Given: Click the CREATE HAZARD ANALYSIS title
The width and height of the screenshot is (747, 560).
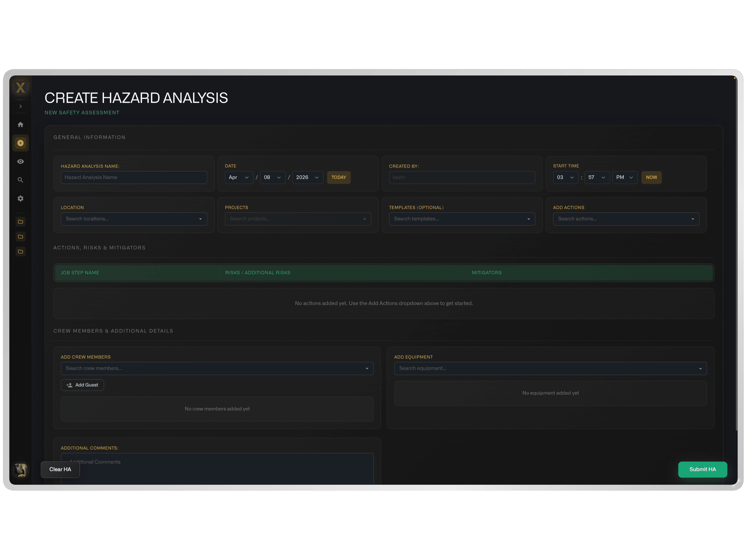Looking at the screenshot, I should tap(136, 98).
